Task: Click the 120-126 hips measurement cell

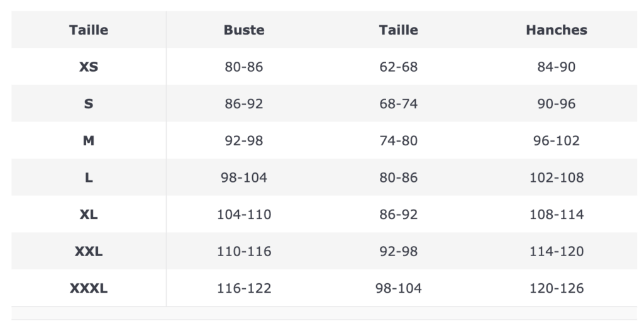Action: click(556, 288)
